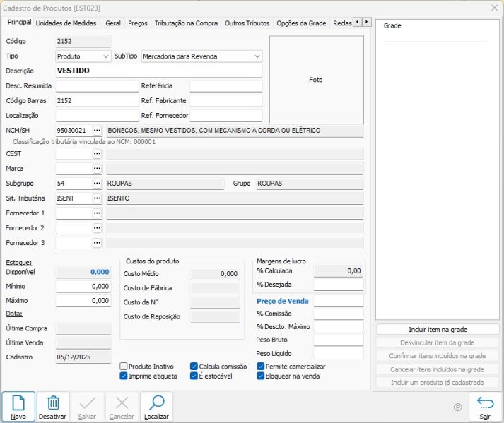
Task: Click Incluir item na grade button
Action: (438, 330)
